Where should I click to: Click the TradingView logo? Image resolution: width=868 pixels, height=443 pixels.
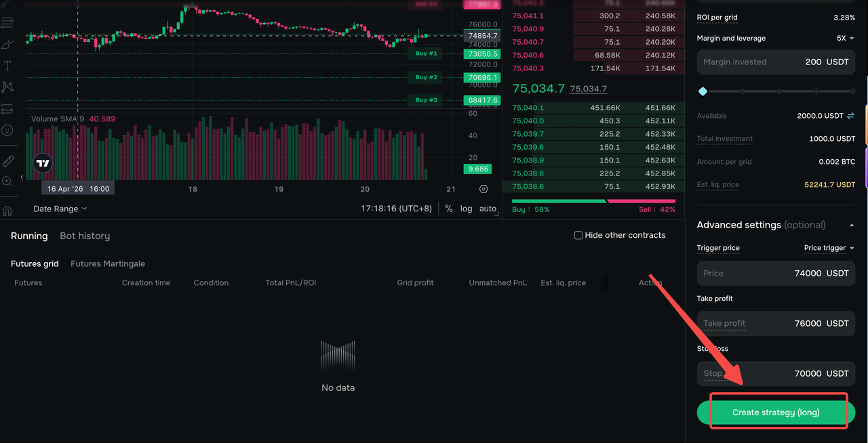click(43, 163)
